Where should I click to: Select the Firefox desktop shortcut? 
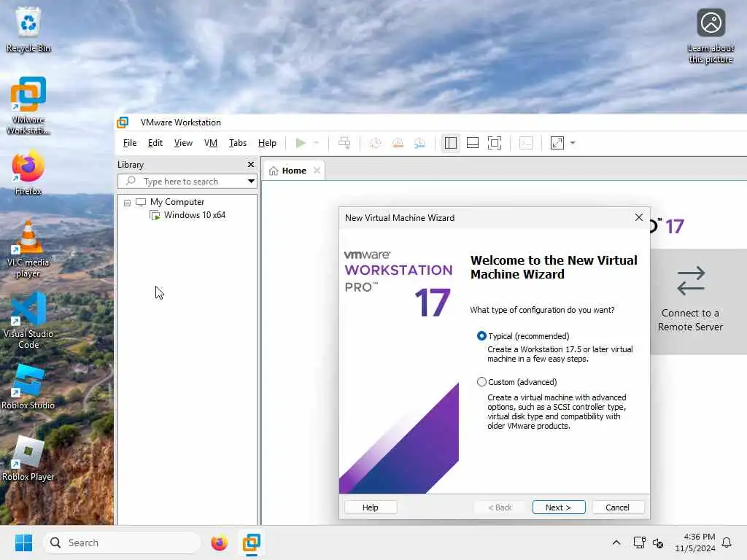[x=28, y=173]
